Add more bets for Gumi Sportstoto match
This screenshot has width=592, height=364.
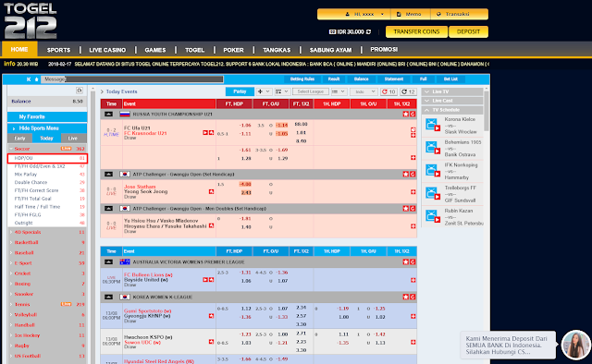[x=413, y=316]
